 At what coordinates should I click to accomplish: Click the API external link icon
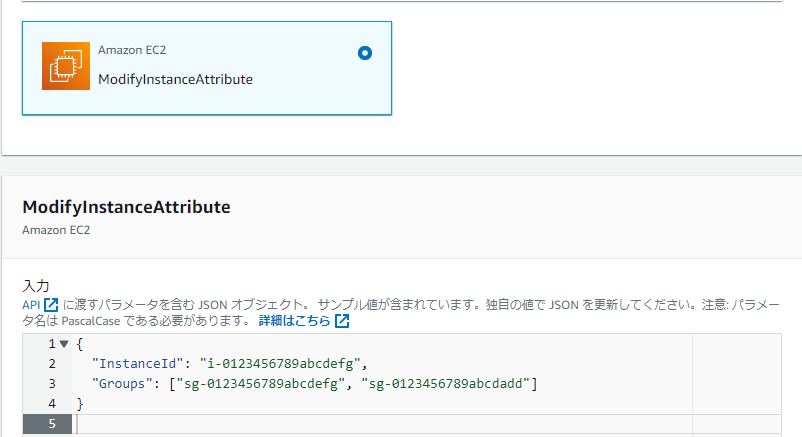51,305
